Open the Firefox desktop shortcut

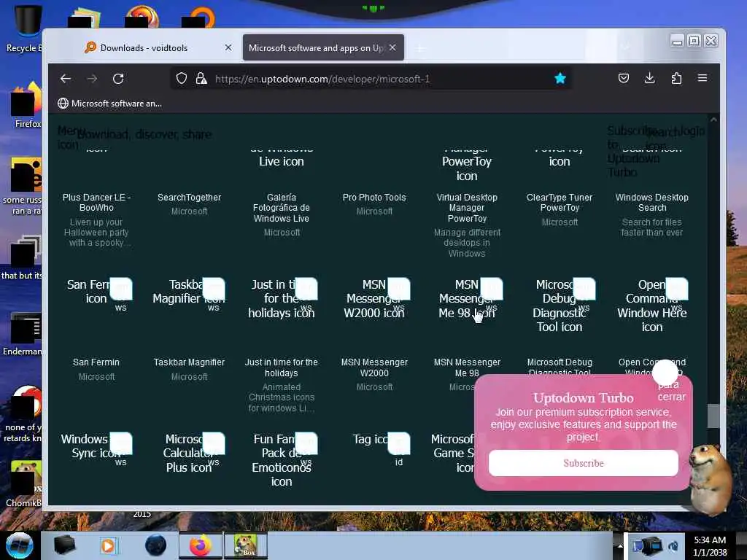26,106
